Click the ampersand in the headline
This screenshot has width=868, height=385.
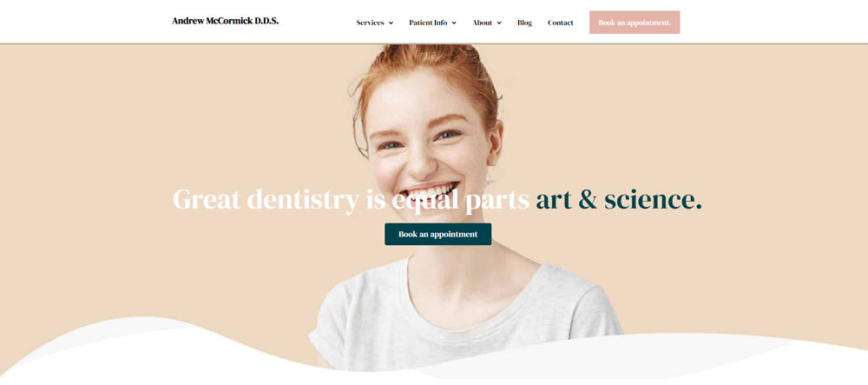point(588,200)
